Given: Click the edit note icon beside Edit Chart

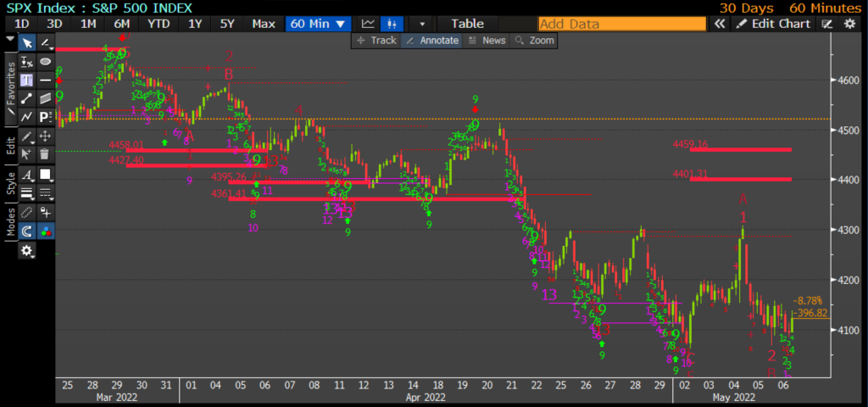Looking at the screenshot, I should (827, 24).
